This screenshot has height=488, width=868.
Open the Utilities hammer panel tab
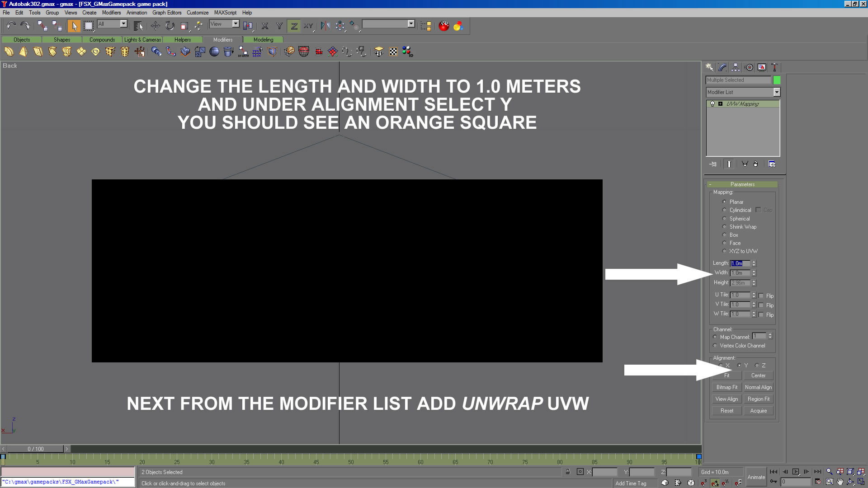774,67
